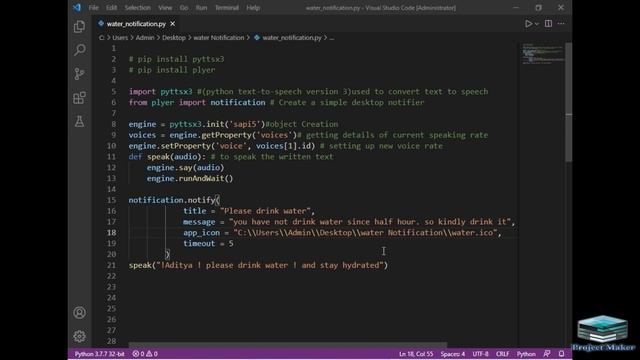Click the Desktop breadcrumb segment
640x360 pixels.
point(173,38)
